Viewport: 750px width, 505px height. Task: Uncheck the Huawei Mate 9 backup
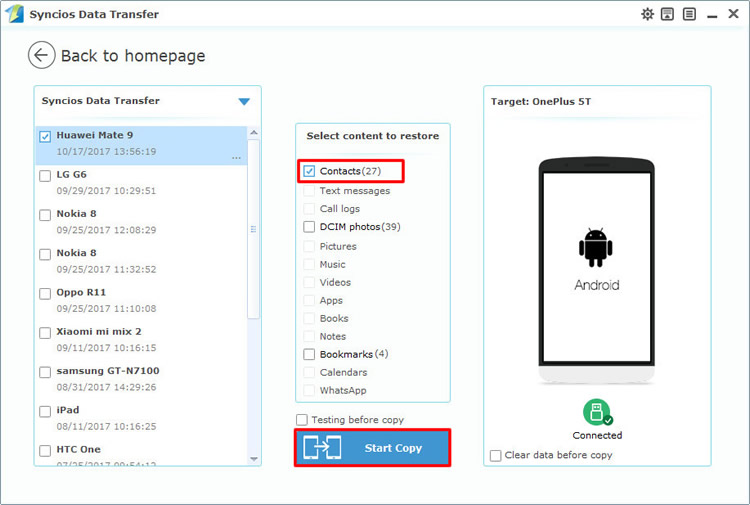45,137
